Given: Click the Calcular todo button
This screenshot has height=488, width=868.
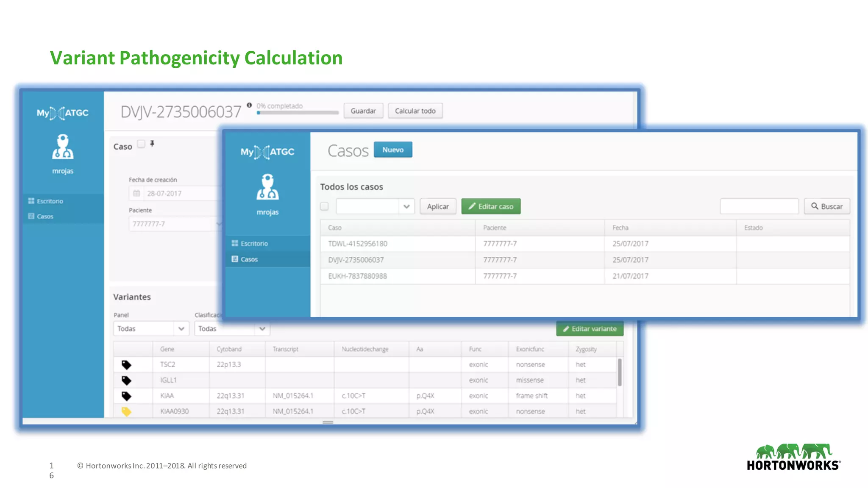Looking at the screenshot, I should point(415,111).
